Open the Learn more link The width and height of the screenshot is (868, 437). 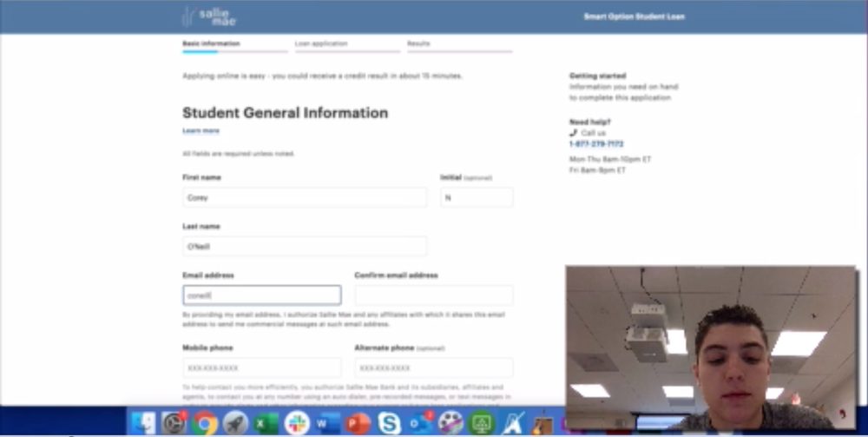(x=201, y=130)
